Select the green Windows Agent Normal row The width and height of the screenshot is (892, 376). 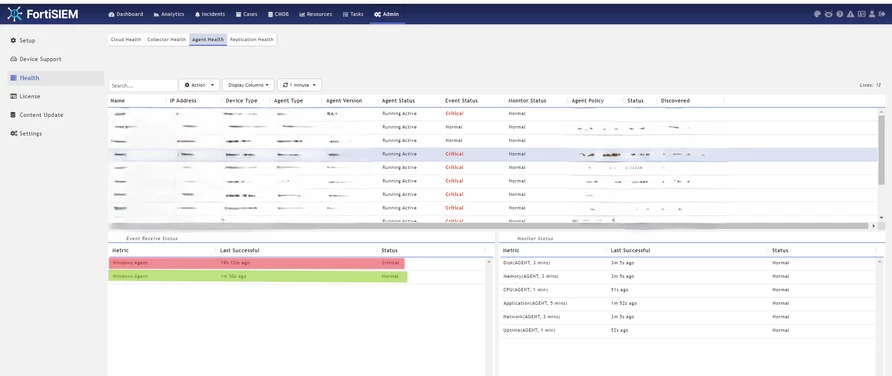[x=258, y=276]
